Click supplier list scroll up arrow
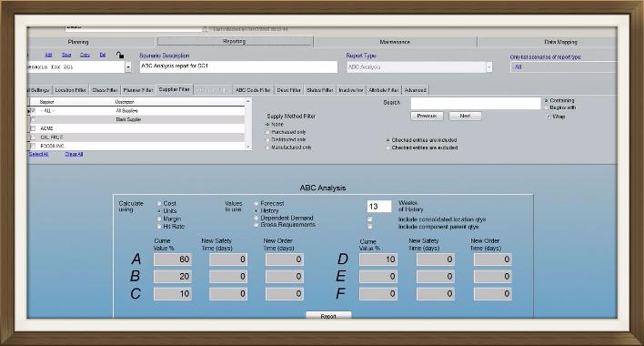Screen dimensions: 644x346 tap(248, 101)
